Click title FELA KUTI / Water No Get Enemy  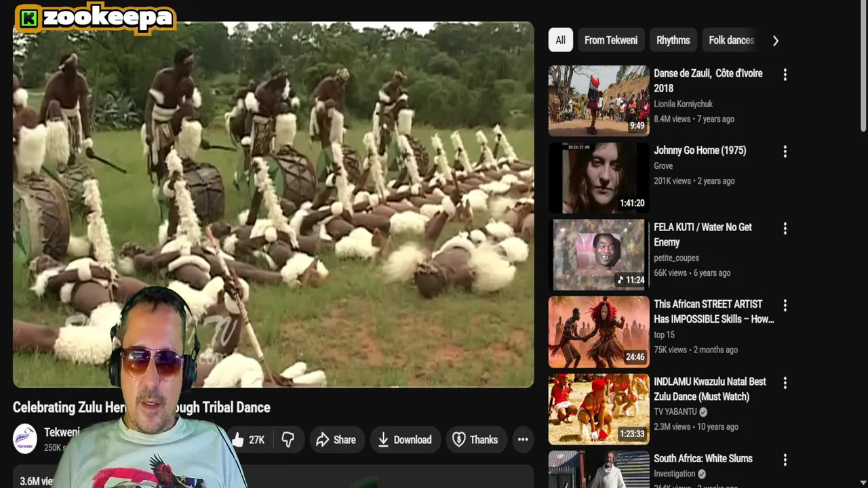click(703, 235)
